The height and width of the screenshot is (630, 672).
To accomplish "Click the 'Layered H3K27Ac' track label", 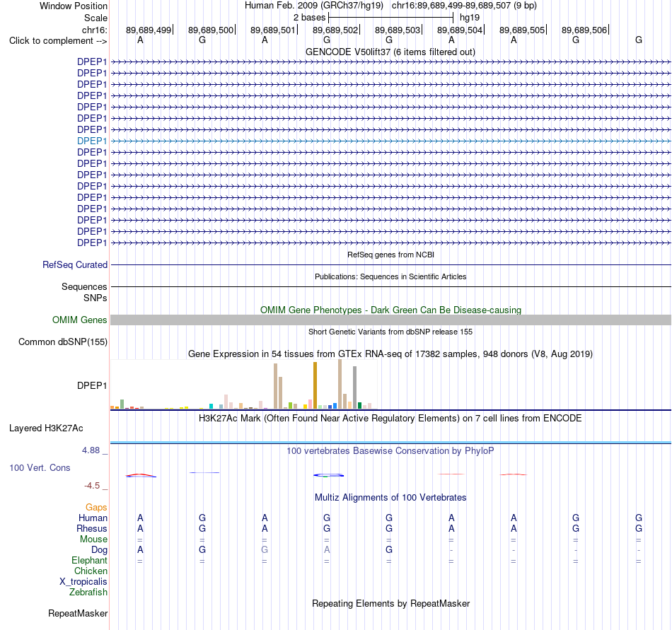I will [46, 428].
